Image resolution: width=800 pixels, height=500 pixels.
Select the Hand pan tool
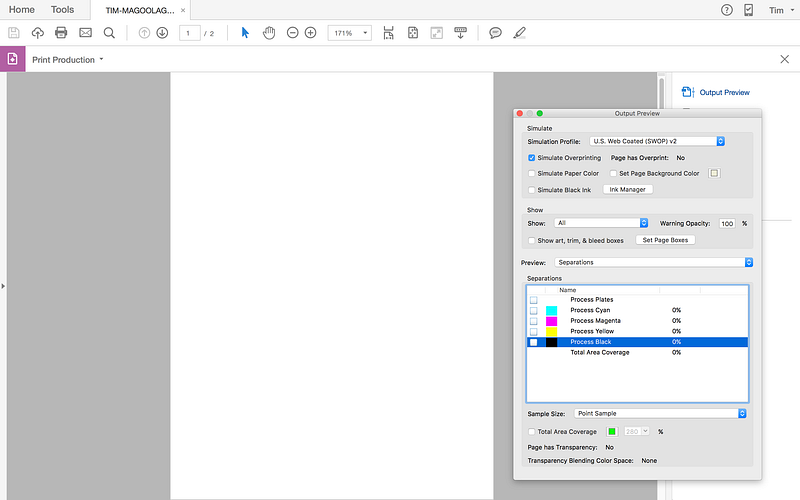pyautogui.click(x=269, y=33)
